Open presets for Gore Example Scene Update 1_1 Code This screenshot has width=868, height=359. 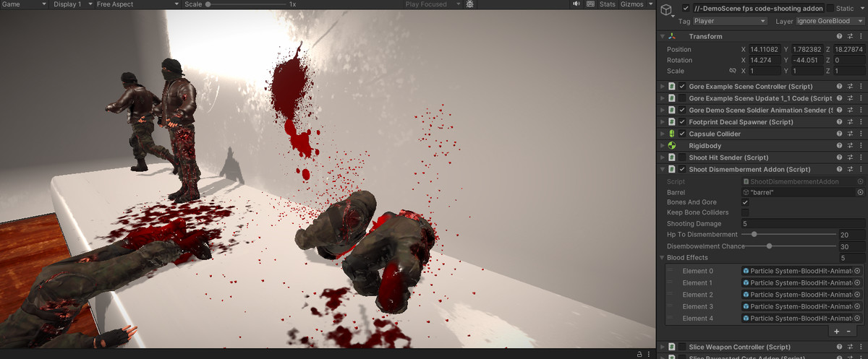[850, 98]
